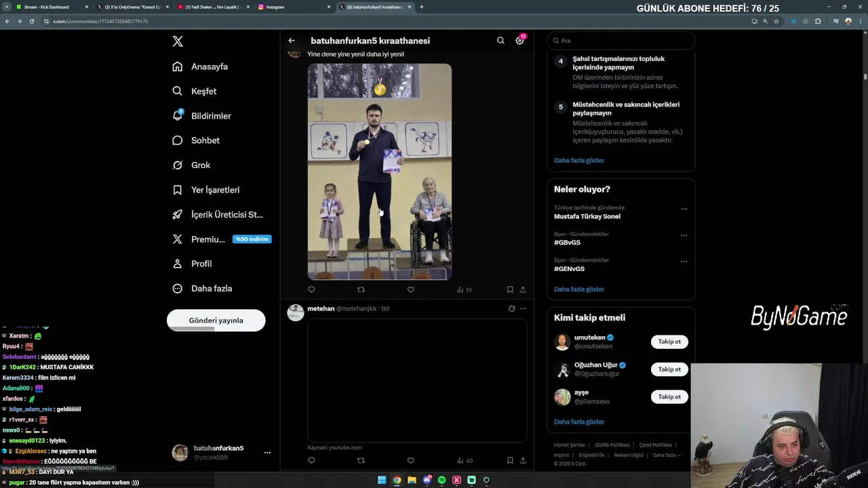The height and width of the screenshot is (488, 868).
Task: Click the X logo in the sidebar
Action: click(178, 41)
